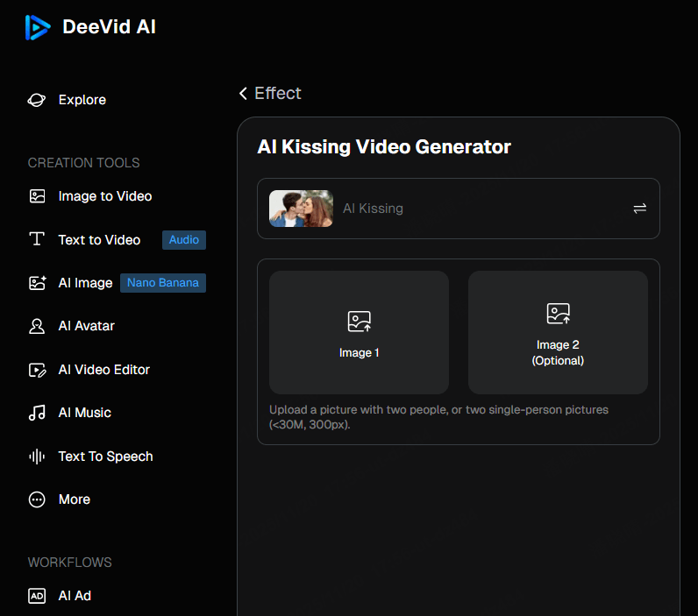Image resolution: width=698 pixels, height=616 pixels.
Task: Open Text to Video tool
Action: click(99, 240)
